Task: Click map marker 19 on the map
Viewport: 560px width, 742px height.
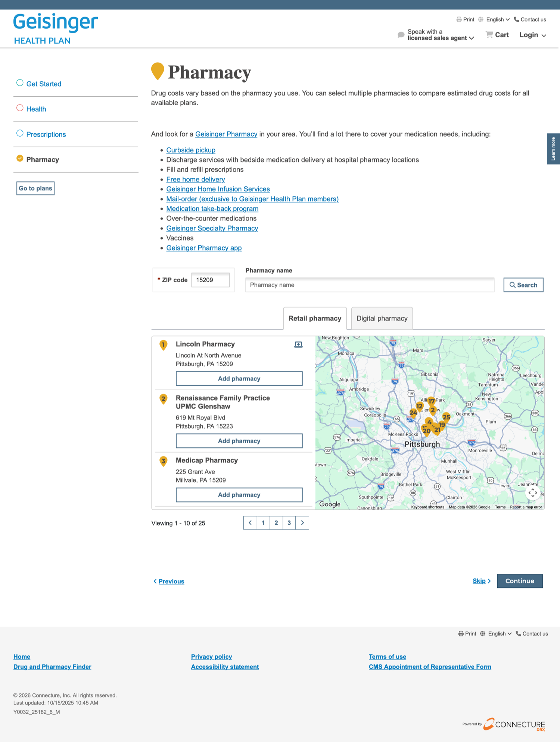Action: pos(442,425)
